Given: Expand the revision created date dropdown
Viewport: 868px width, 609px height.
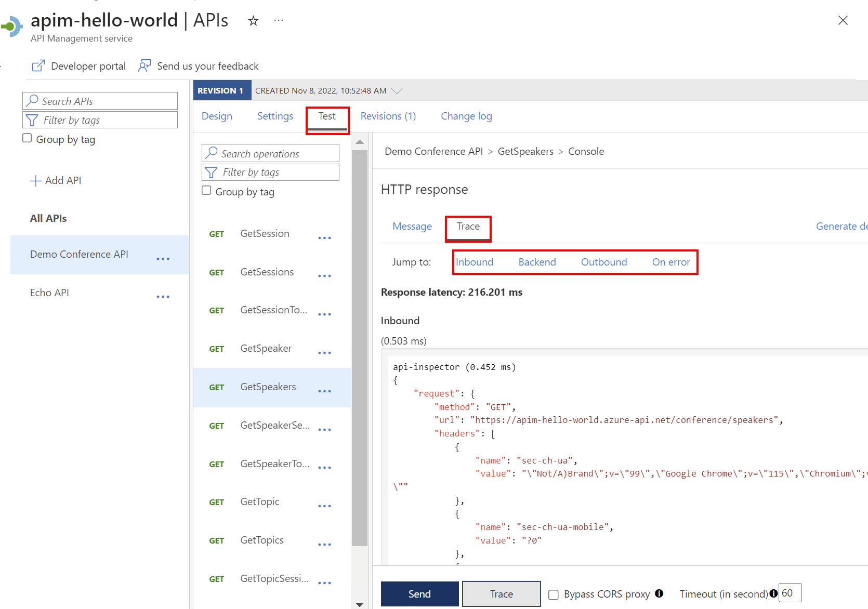Looking at the screenshot, I should [398, 90].
